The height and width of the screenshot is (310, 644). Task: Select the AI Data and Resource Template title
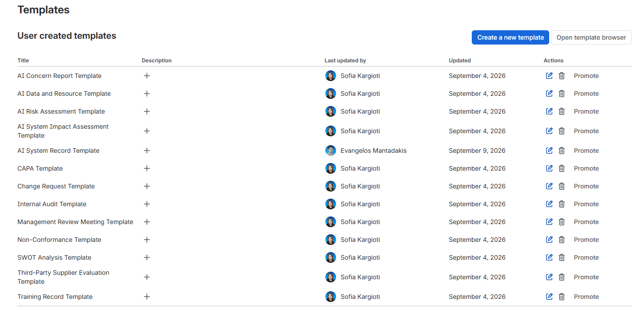[x=64, y=94]
